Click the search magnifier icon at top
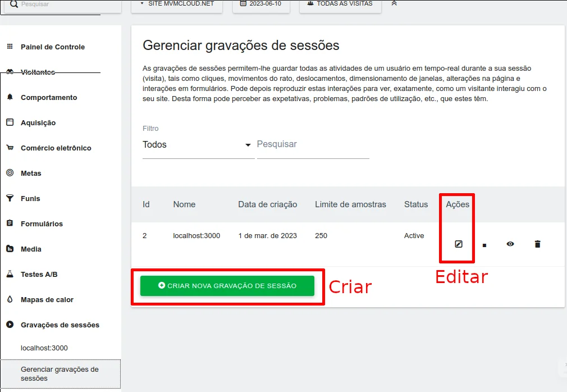Viewport: 567px width, 392px height. click(x=13, y=4)
